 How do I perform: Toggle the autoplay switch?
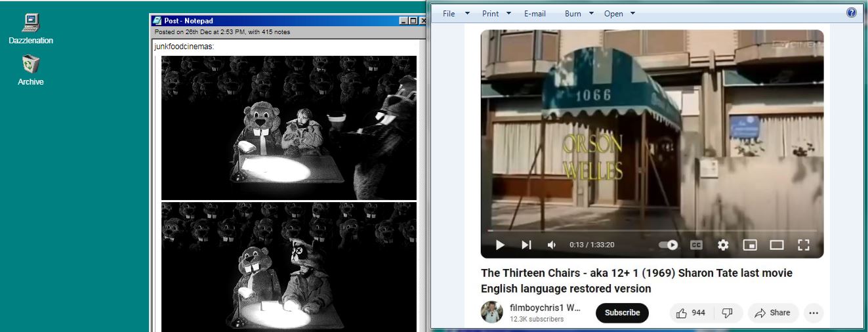click(669, 245)
